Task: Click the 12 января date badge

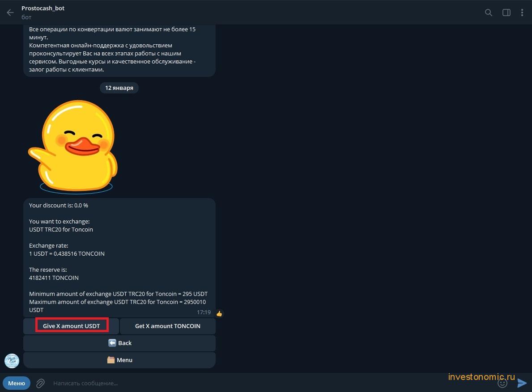Action: click(x=119, y=88)
